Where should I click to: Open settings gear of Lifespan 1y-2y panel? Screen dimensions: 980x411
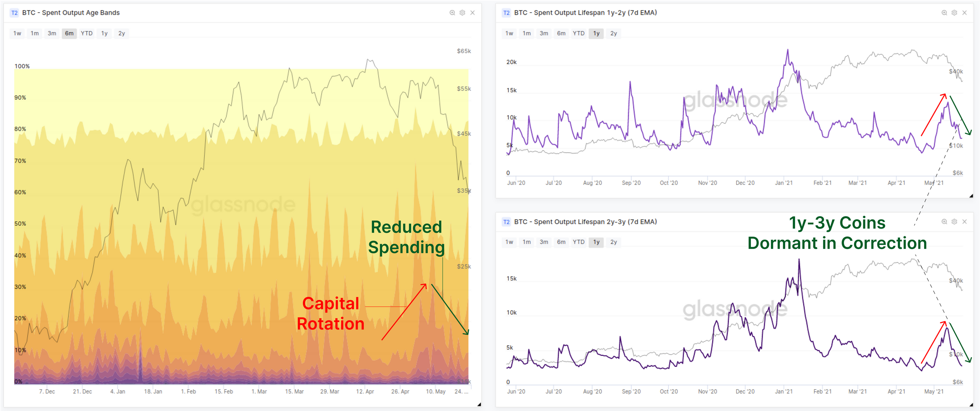[x=954, y=13]
